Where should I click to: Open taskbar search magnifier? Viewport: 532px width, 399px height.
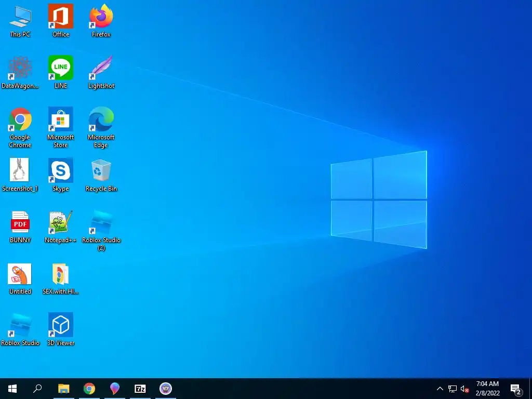37,389
